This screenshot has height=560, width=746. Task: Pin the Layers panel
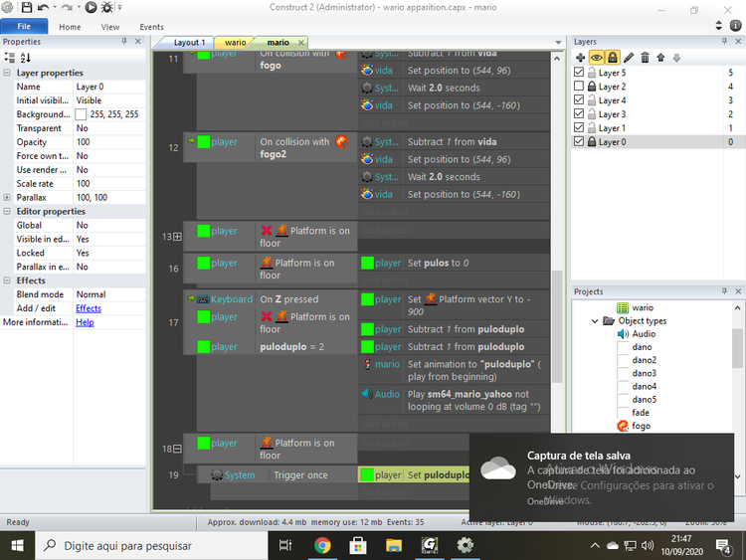pos(724,42)
